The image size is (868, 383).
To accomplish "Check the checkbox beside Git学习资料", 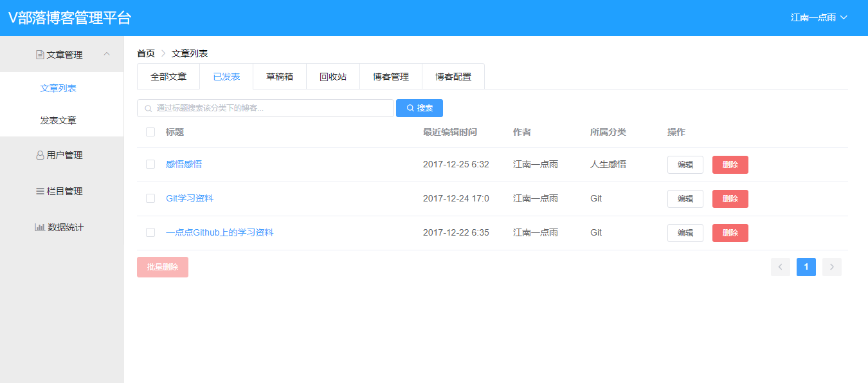I will pos(150,198).
